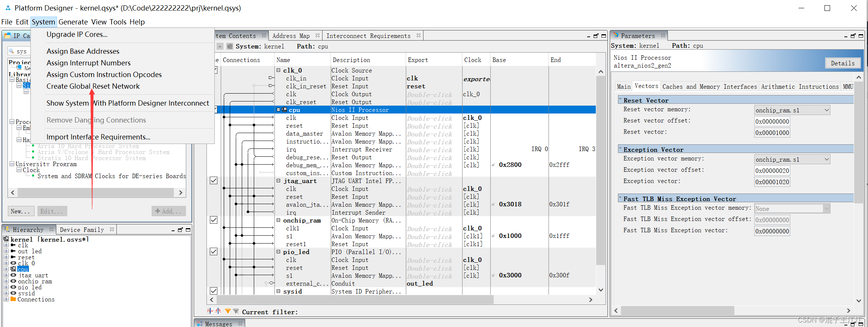
Task: Open the Tools menu
Action: click(118, 22)
